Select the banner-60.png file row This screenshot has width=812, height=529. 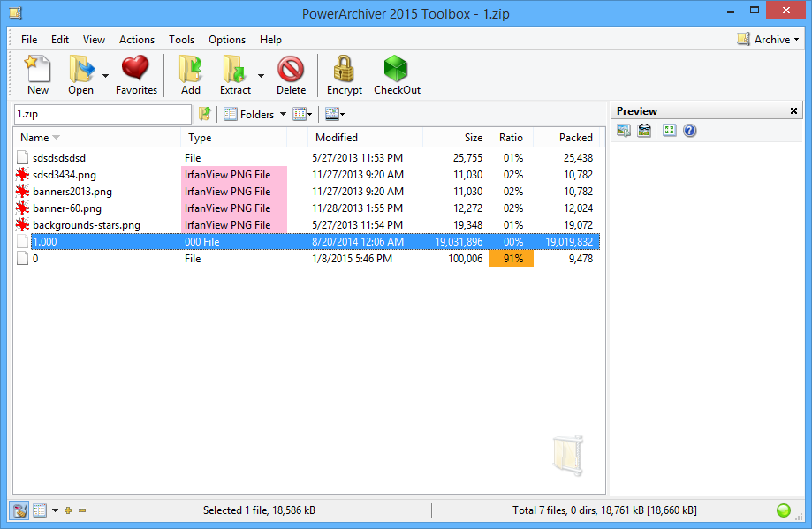click(307, 208)
